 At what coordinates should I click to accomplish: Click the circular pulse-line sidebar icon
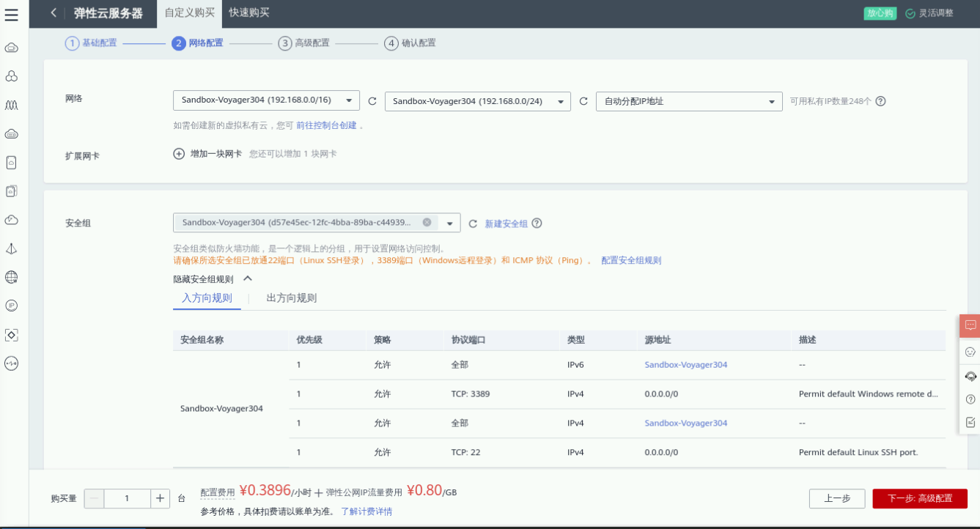[x=11, y=363]
